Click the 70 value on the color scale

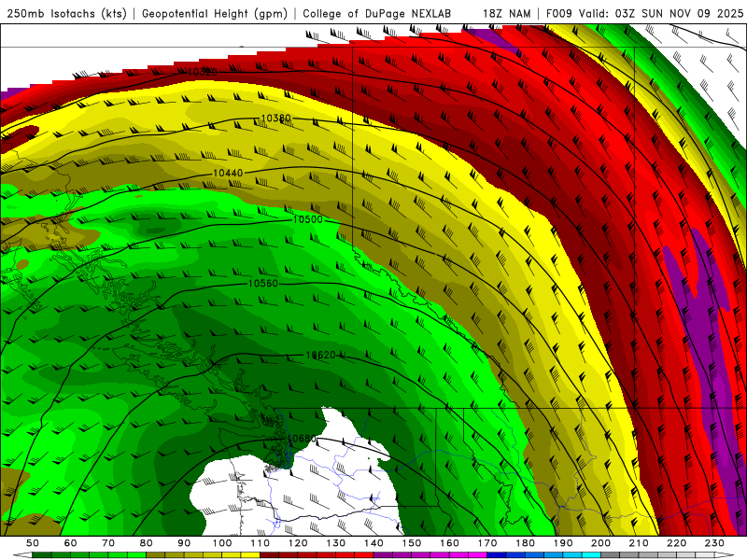tap(108, 543)
